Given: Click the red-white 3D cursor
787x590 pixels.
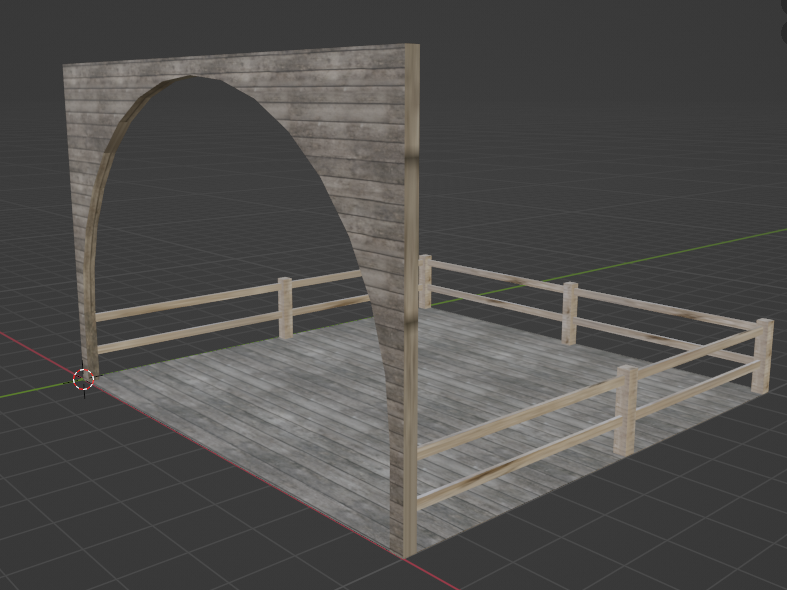Looking at the screenshot, I should tap(83, 379).
